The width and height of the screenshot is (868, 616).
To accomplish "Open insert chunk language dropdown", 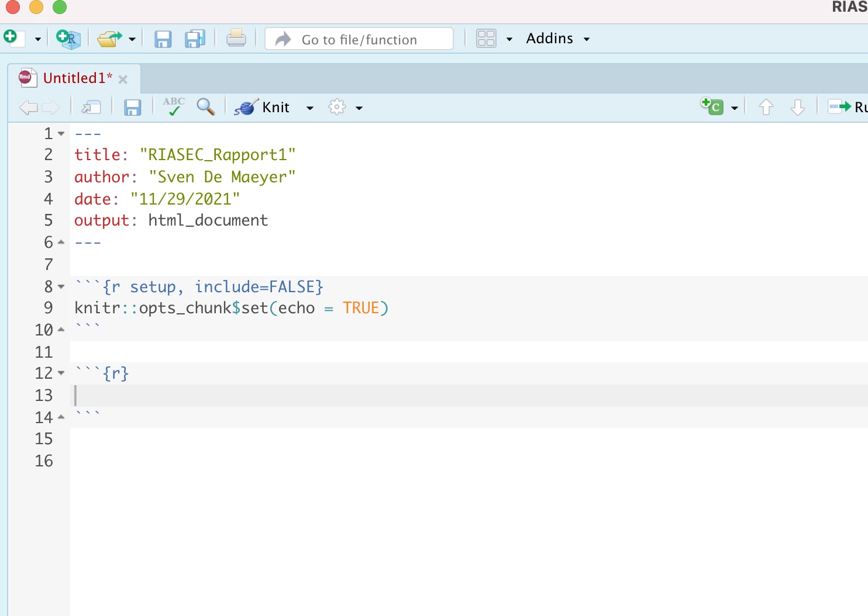I will (735, 108).
